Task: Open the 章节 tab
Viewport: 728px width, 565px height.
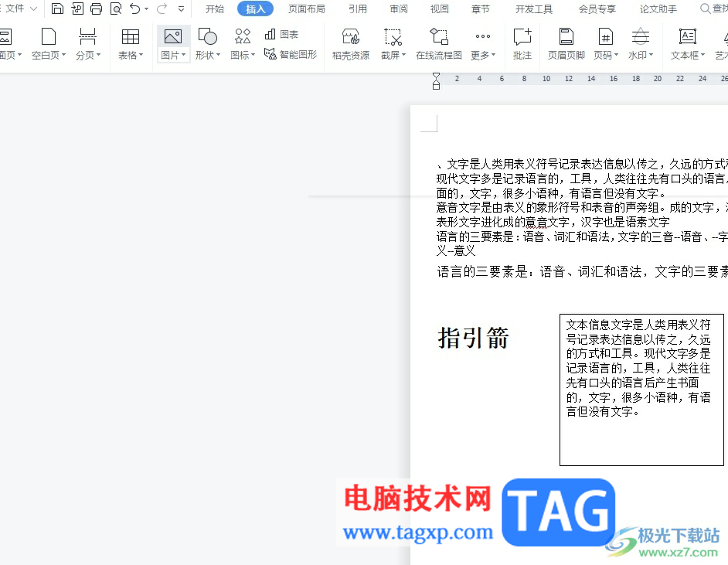Action: 480,9
